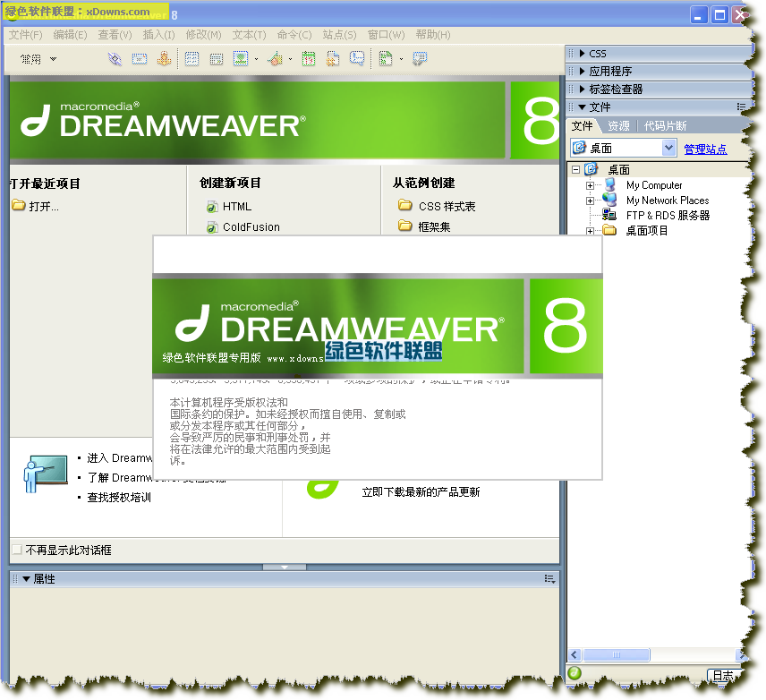
Task: Select the 文件 tab in Files panel
Action: tap(583, 126)
